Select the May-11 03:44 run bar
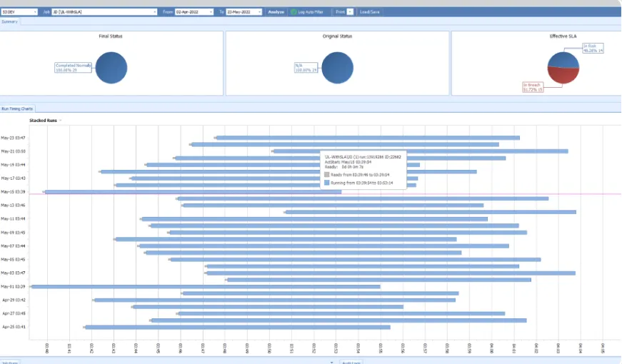The image size is (622, 364). pos(314,219)
